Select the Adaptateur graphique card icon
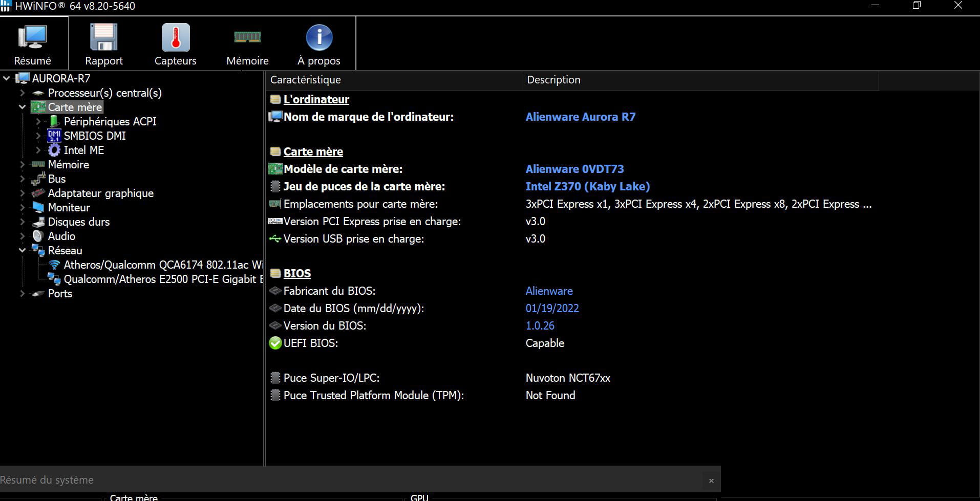Image resolution: width=980 pixels, height=501 pixels. coord(38,193)
